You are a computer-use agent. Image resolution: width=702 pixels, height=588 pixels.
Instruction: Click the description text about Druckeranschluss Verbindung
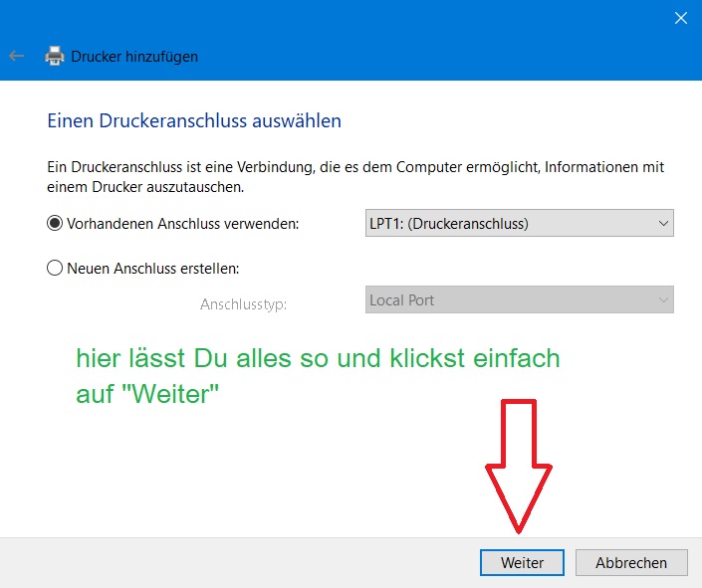coord(355,177)
